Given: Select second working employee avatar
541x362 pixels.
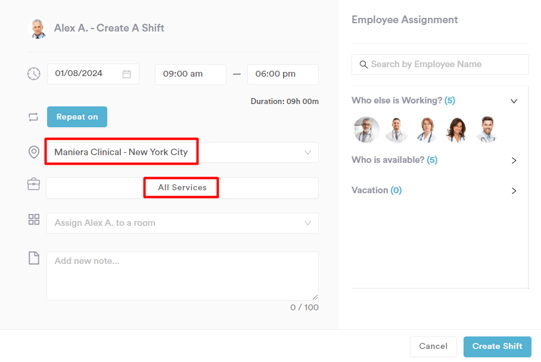Looking at the screenshot, I should pos(396,130).
